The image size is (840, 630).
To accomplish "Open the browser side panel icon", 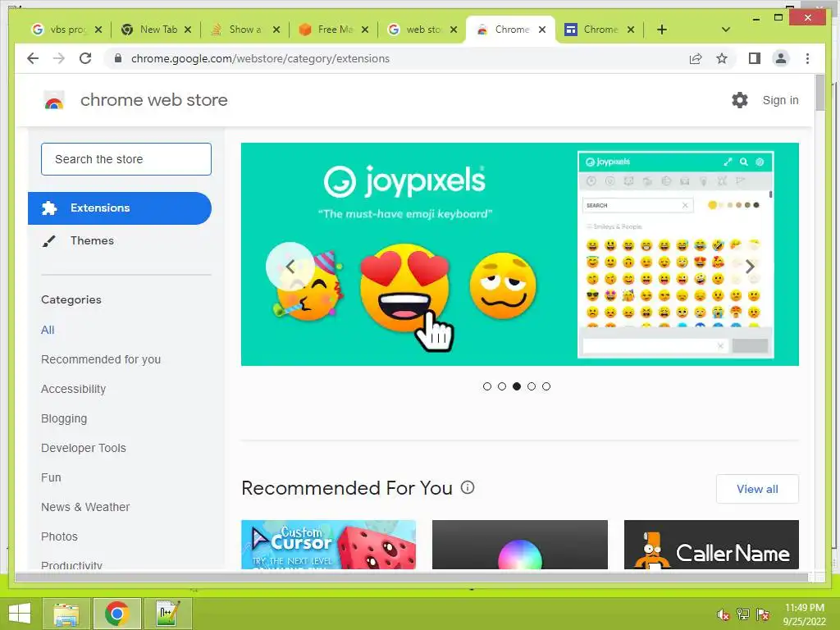I will pos(755,58).
